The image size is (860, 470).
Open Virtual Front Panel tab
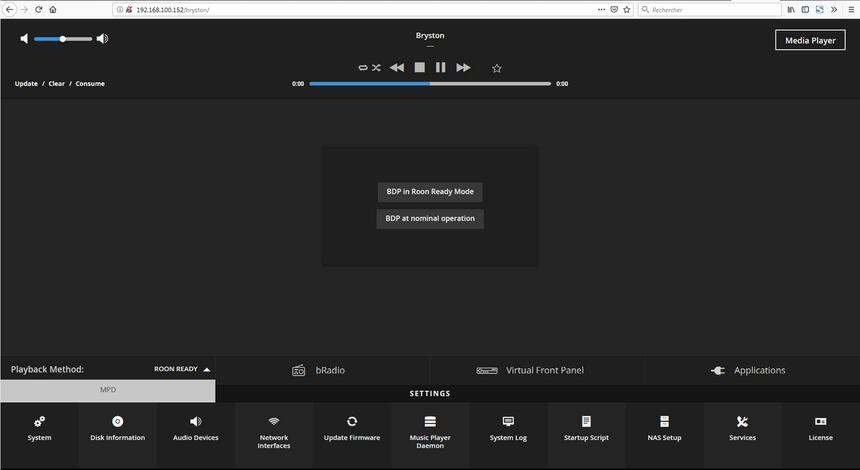point(537,370)
